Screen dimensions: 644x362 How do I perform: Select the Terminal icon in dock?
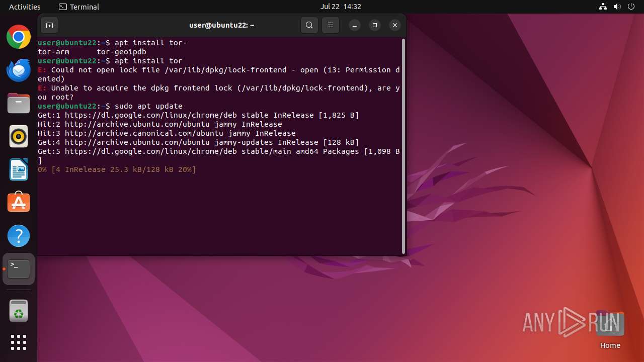point(19,269)
